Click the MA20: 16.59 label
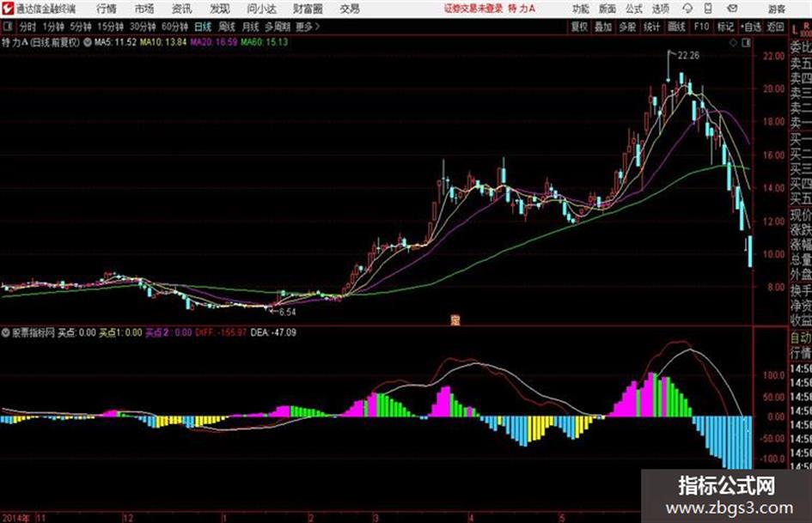The height and width of the screenshot is (523, 812). [213, 42]
